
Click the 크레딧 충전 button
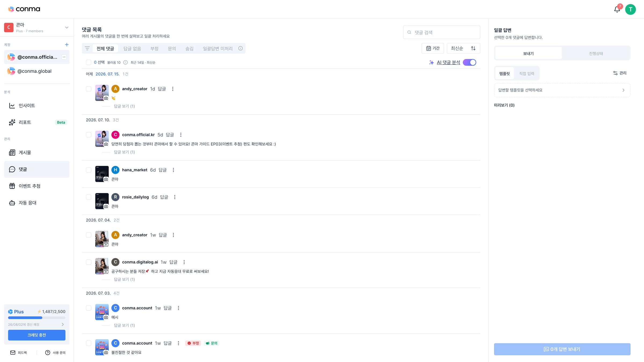37,335
